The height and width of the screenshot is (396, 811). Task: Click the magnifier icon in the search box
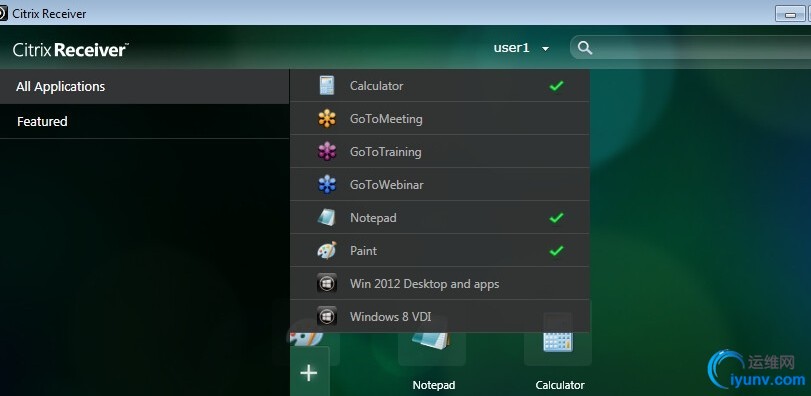coord(585,48)
